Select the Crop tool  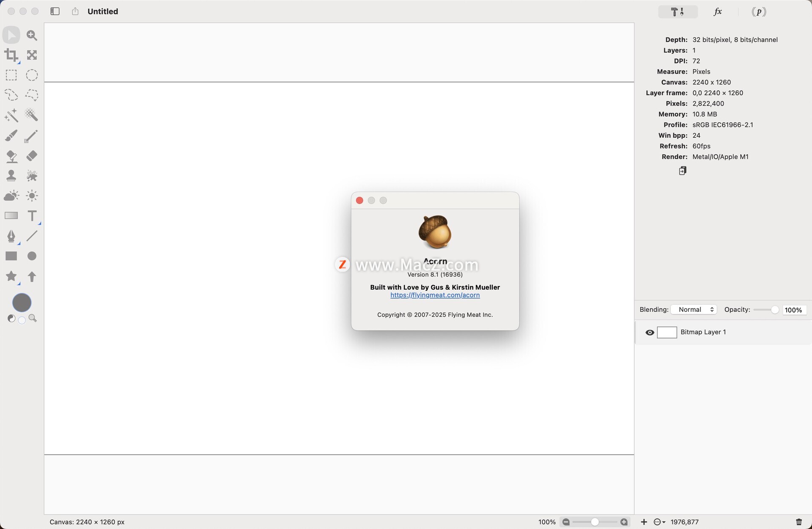pyautogui.click(x=11, y=55)
